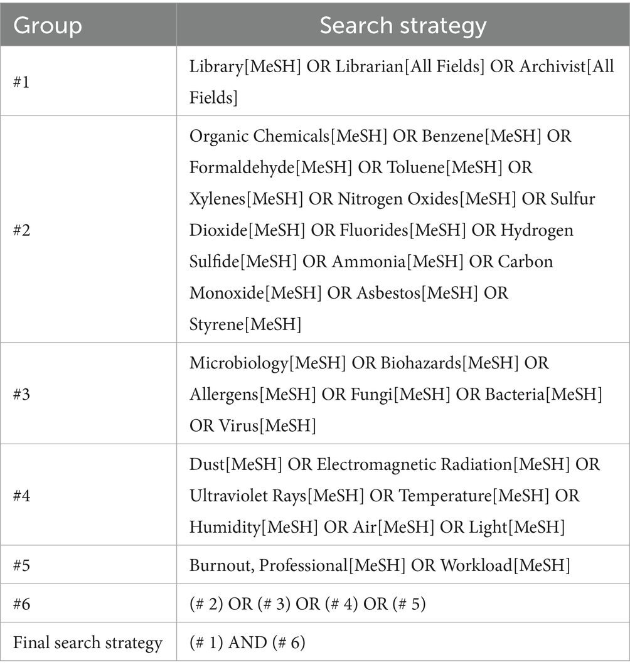The image size is (630, 672).
Task: Select the #5 group cell
Action: click(x=22, y=566)
